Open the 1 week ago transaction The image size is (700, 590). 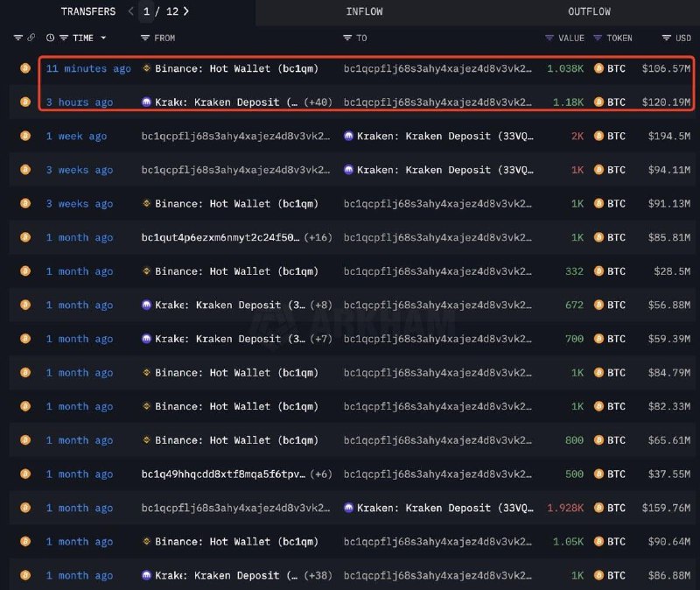click(76, 137)
